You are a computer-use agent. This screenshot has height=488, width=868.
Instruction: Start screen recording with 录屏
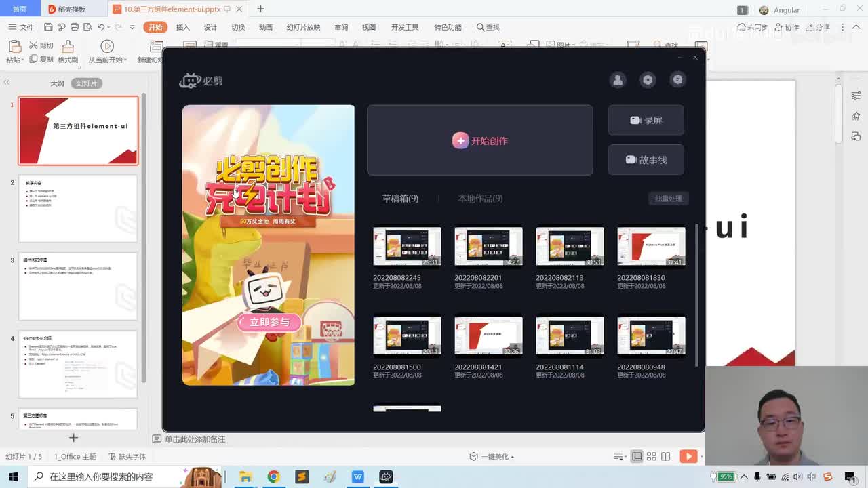tap(646, 120)
